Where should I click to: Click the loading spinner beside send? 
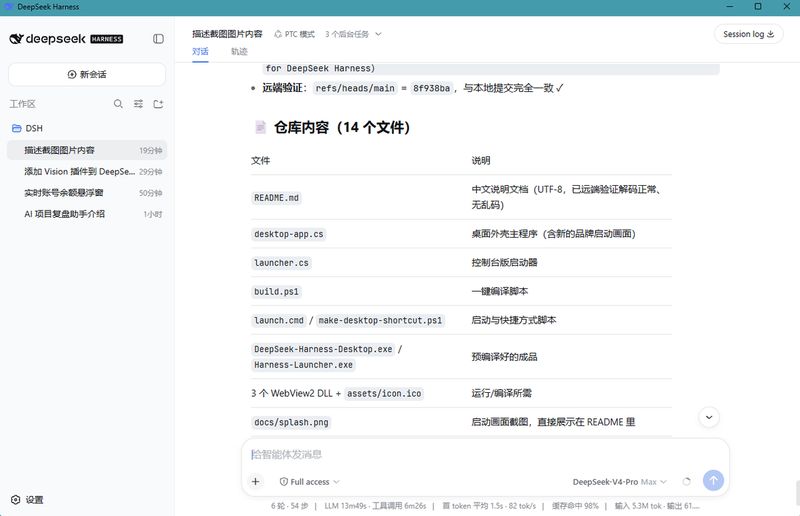[x=686, y=481]
